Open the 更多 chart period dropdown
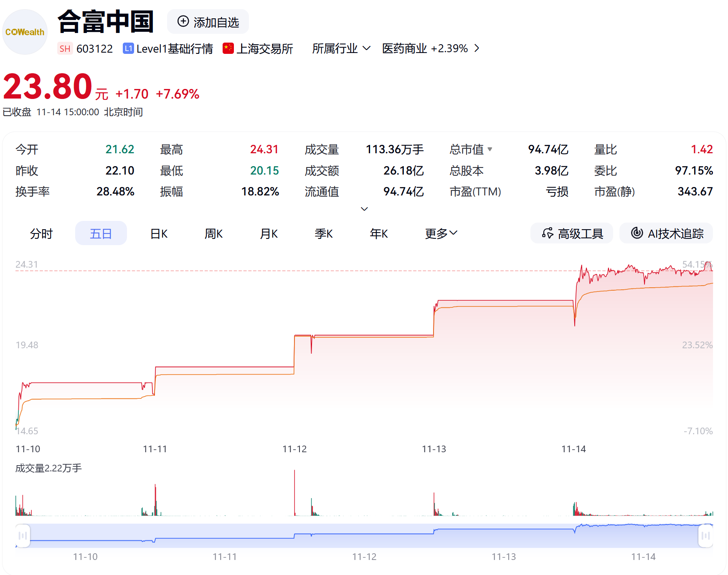Viewport: 728px width, 575px height. pos(441,233)
